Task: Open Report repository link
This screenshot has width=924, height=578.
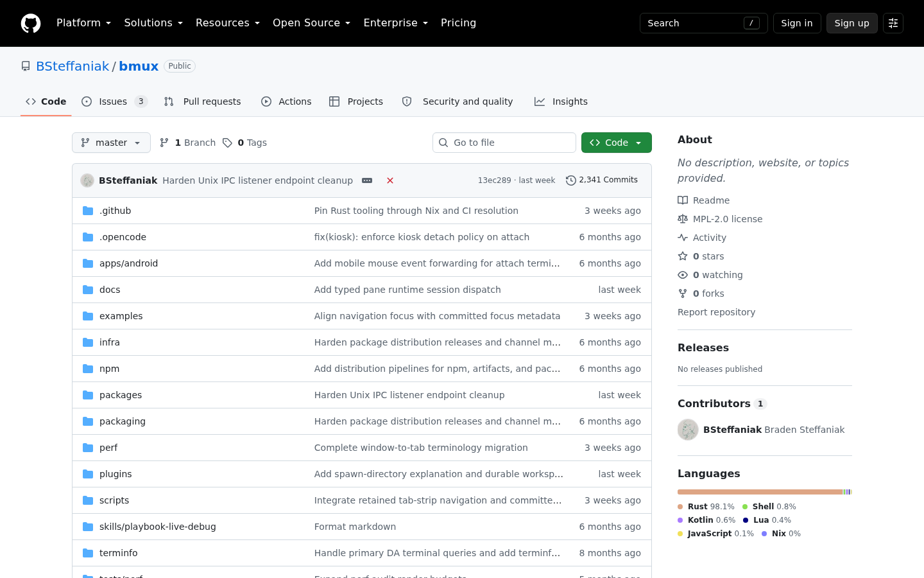Action: (716, 312)
